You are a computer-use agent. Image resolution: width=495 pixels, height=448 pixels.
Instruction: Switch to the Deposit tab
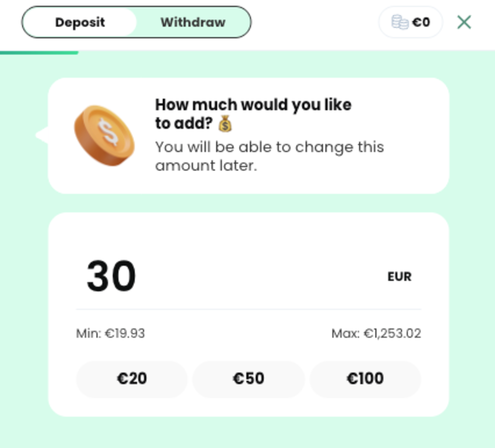pos(80,22)
